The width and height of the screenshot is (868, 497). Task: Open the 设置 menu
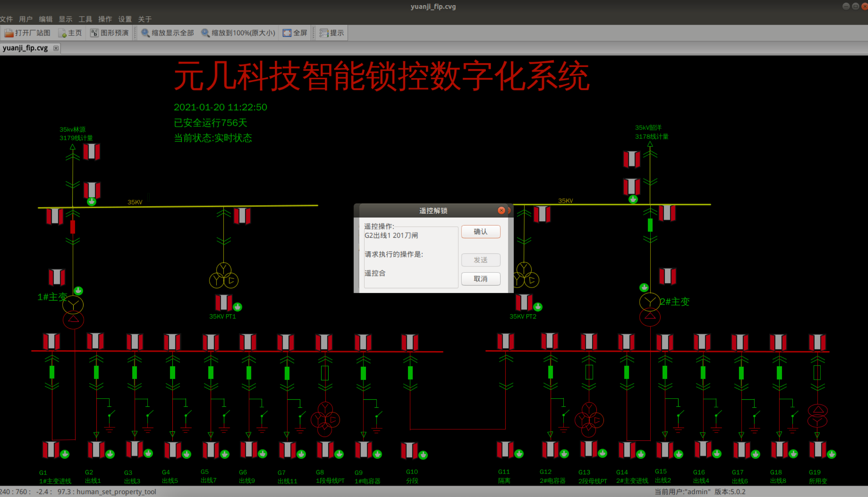click(125, 19)
